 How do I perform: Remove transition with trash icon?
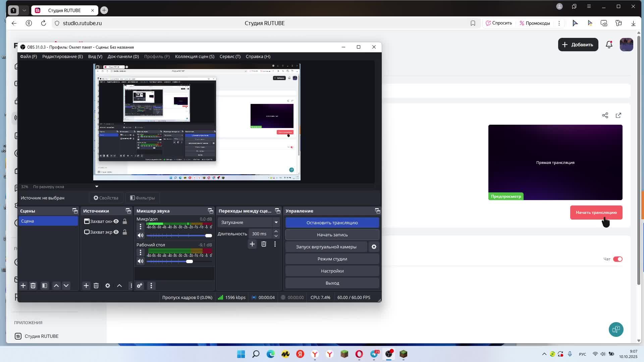[x=264, y=244]
